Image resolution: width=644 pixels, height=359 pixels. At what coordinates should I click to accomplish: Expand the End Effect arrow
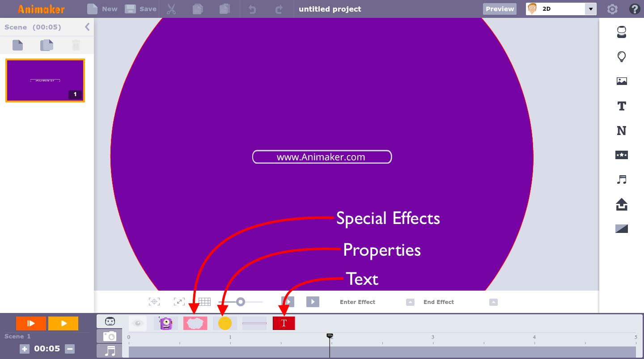click(493, 302)
